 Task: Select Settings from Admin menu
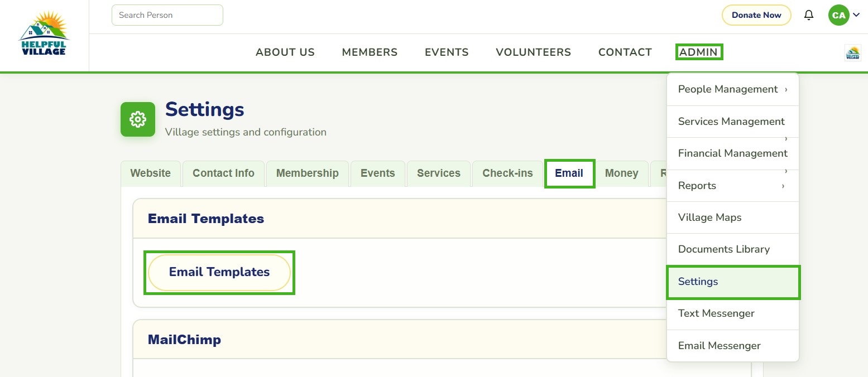[x=733, y=282]
